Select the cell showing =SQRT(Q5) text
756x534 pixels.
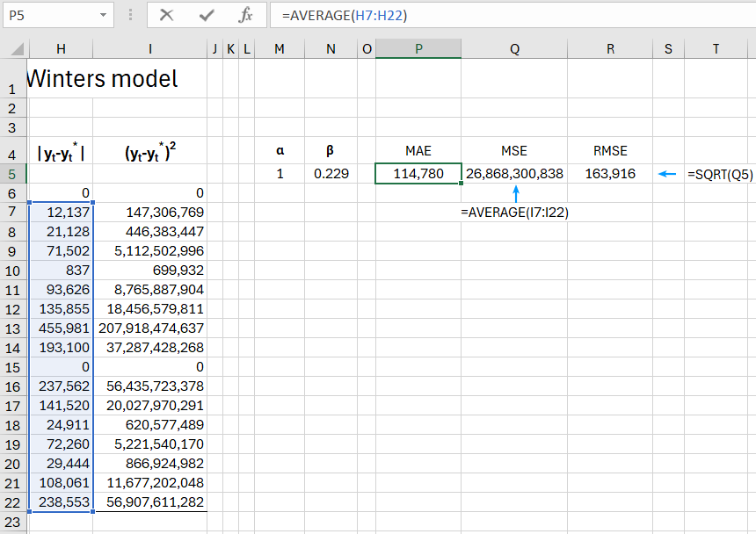coord(719,173)
